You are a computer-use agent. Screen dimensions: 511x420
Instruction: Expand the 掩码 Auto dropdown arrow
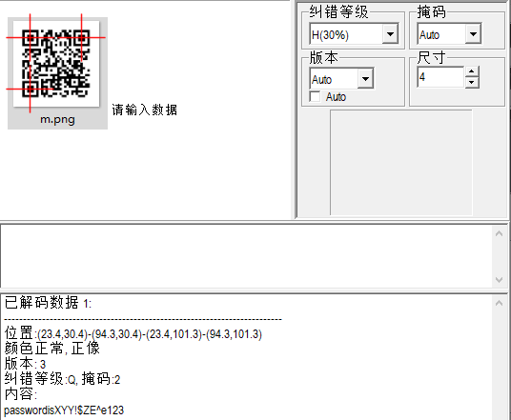(x=473, y=33)
